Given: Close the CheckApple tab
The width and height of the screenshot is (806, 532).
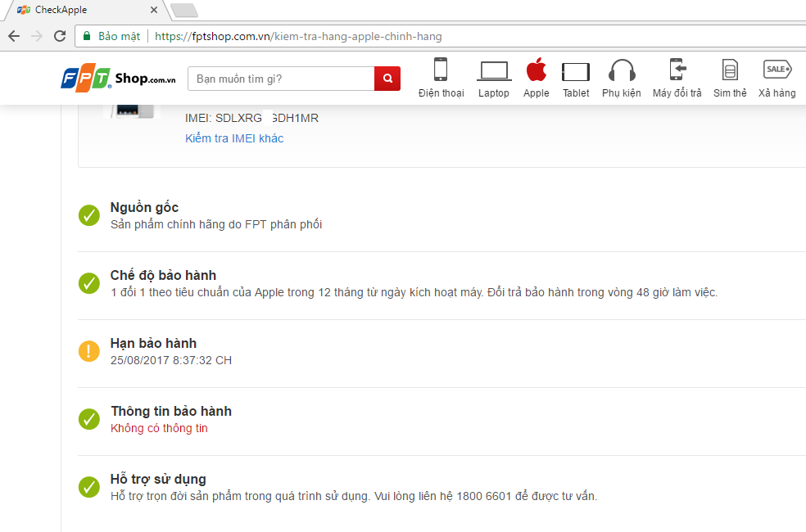Looking at the screenshot, I should [154, 10].
